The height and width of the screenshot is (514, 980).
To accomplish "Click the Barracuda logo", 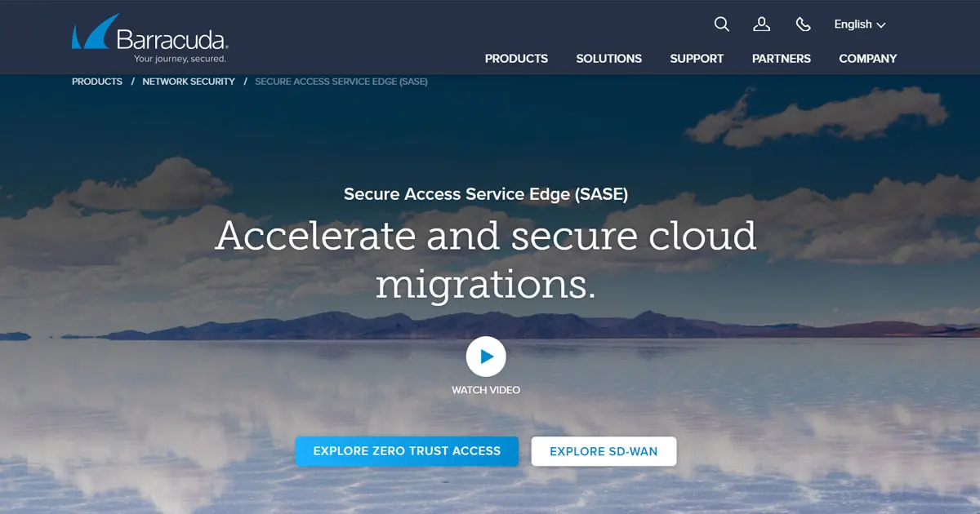I will coord(150,38).
